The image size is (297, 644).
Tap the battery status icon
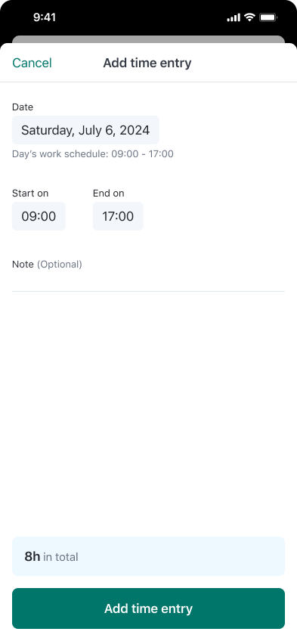click(x=268, y=17)
